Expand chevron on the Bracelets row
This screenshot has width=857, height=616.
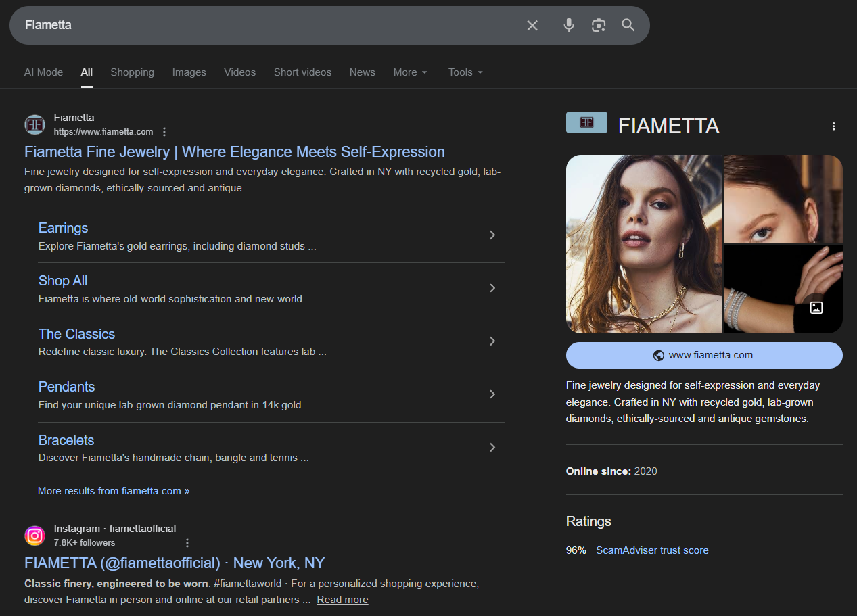click(492, 447)
